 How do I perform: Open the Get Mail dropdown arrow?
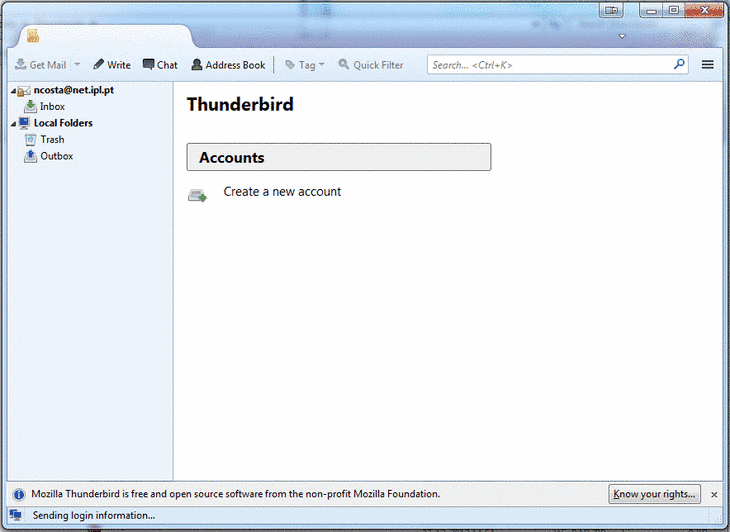click(77, 65)
